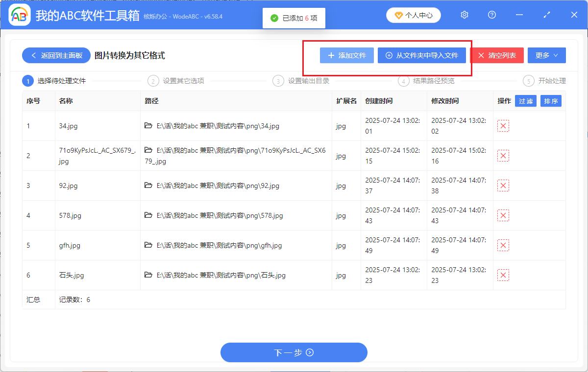The width and height of the screenshot is (588, 372).
Task: Click 返回到主面板 back button
Action: 56,55
